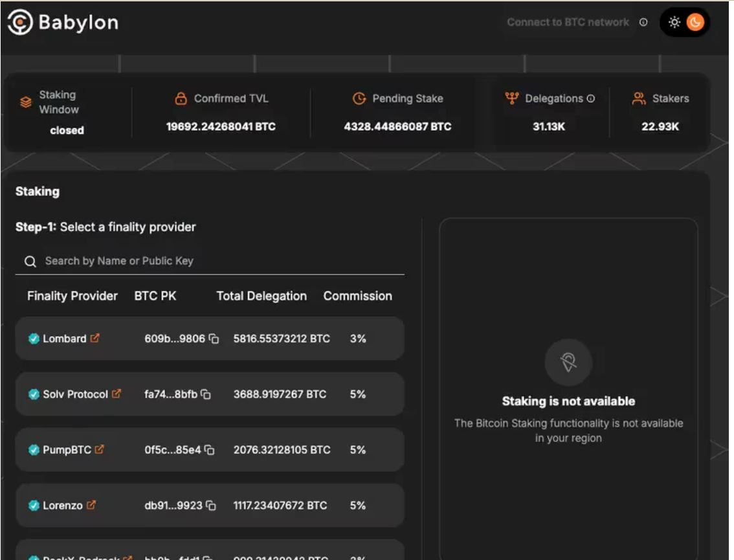Click the Babylon logo icon
Screen dimensions: 734x560
pos(19,23)
